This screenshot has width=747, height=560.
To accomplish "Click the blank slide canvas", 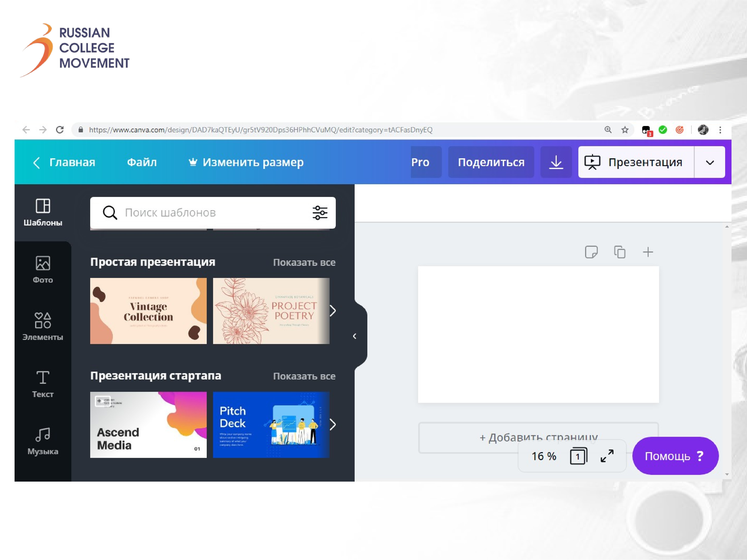I will pyautogui.click(x=538, y=335).
